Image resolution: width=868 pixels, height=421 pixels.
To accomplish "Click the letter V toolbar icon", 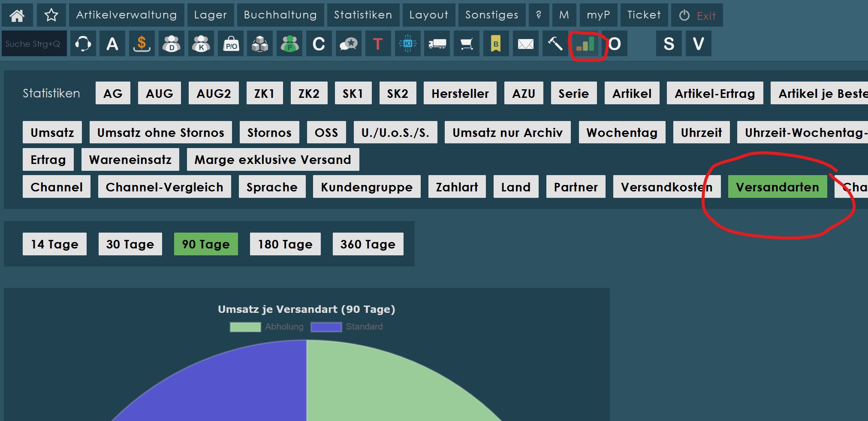I will (x=698, y=43).
